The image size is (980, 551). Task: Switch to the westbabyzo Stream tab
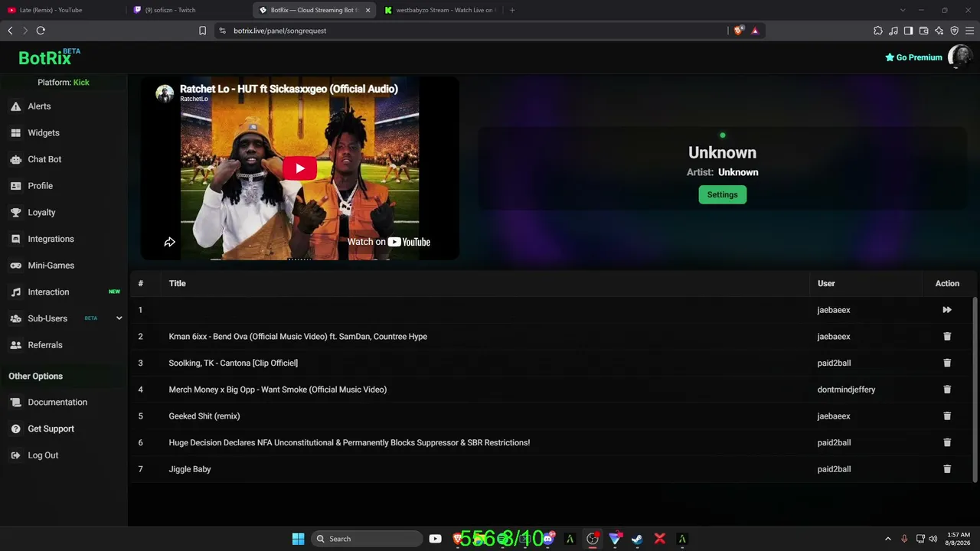tap(441, 10)
